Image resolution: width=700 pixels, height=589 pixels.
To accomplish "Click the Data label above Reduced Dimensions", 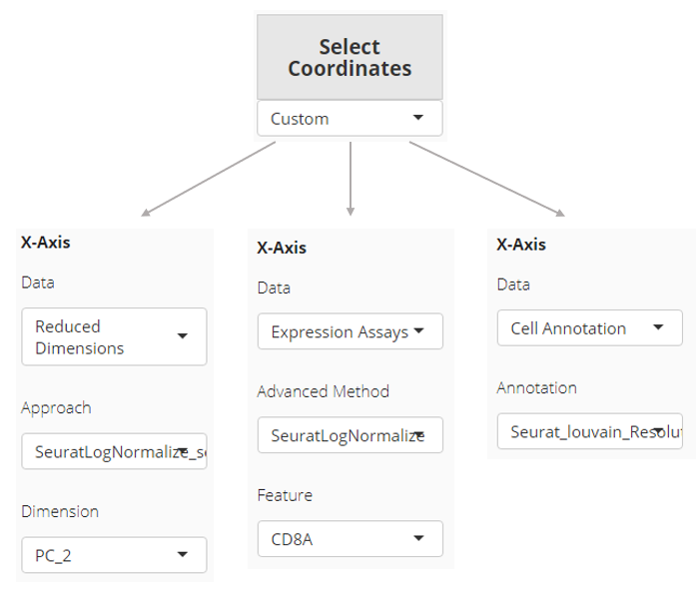I will click(x=38, y=283).
